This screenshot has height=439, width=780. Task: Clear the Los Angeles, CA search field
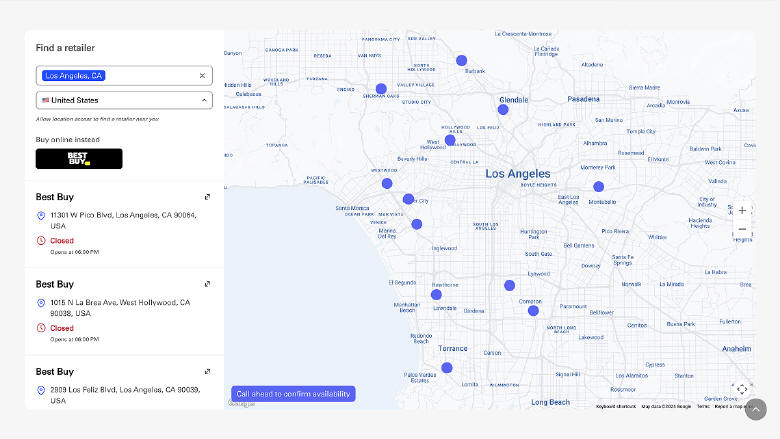[x=202, y=76]
